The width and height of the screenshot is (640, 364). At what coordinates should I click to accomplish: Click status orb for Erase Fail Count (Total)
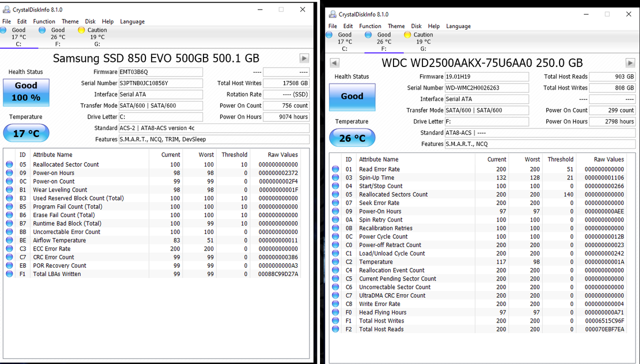pos(9,215)
